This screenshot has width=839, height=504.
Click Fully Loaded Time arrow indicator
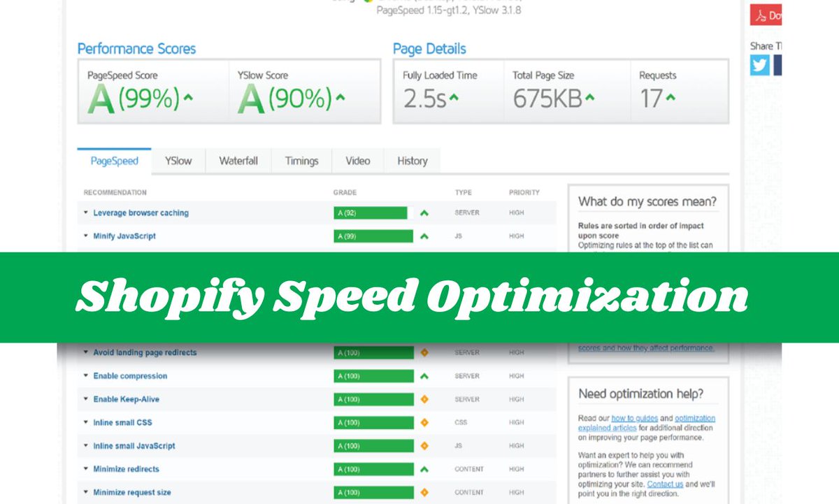point(454,98)
